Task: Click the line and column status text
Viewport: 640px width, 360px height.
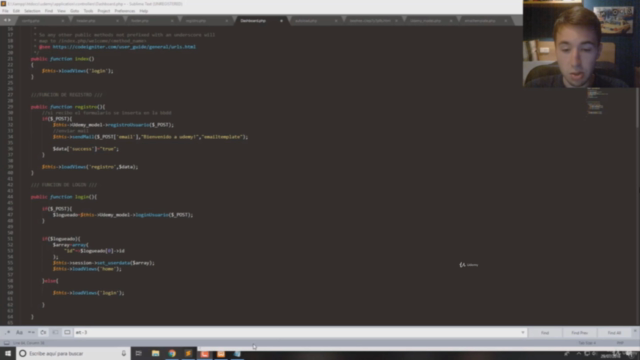Action: pos(29,343)
